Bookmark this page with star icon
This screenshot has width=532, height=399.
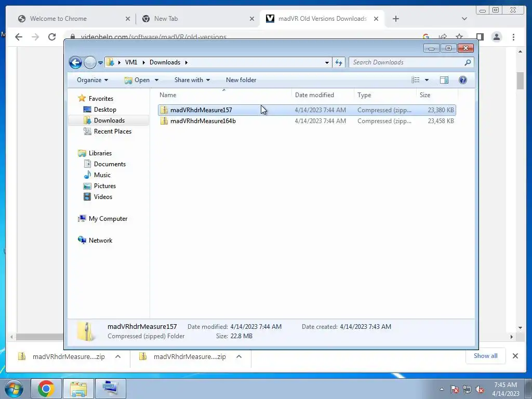[459, 37]
